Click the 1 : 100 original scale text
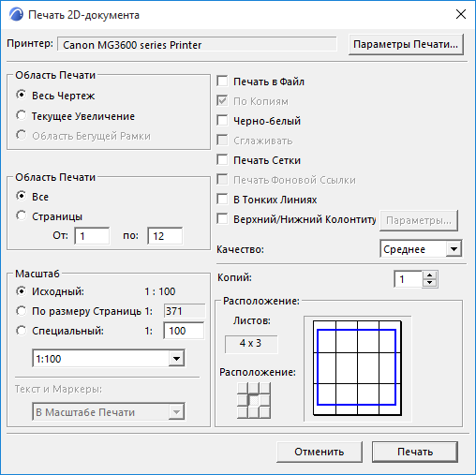The width and height of the screenshot is (476, 475). (x=160, y=291)
